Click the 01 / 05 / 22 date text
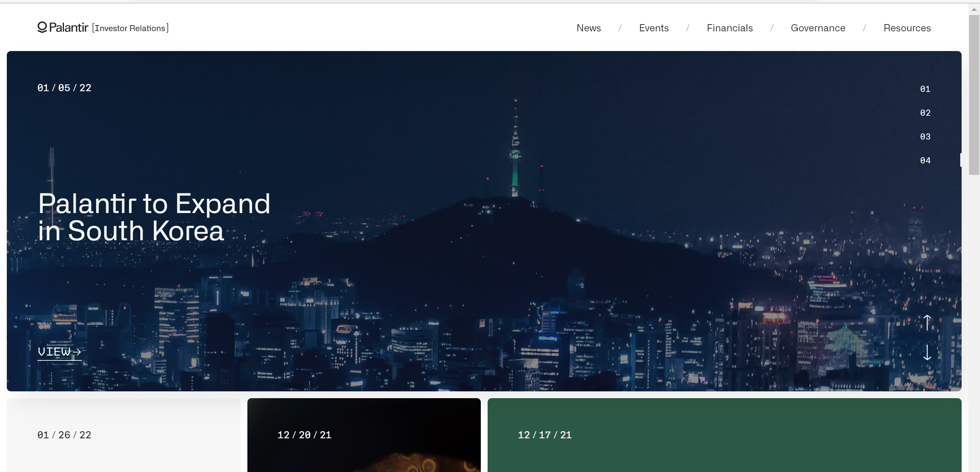 (x=64, y=88)
